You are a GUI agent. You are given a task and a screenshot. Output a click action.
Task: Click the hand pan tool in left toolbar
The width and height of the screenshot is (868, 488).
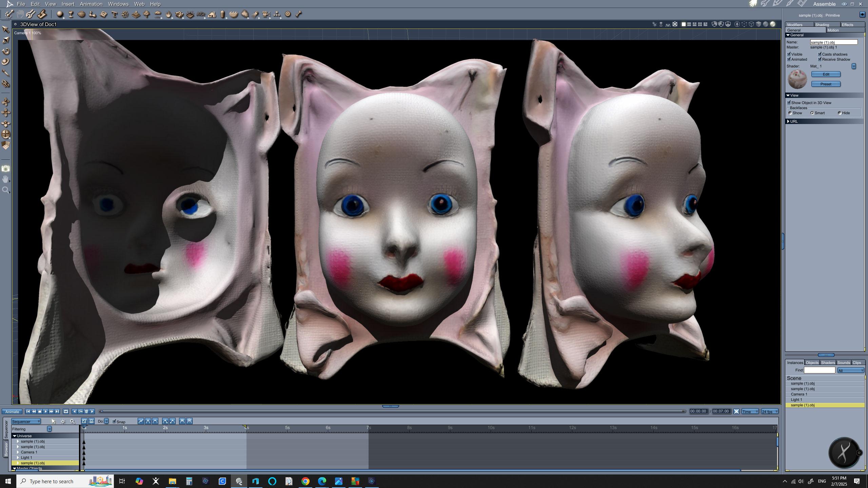5,179
